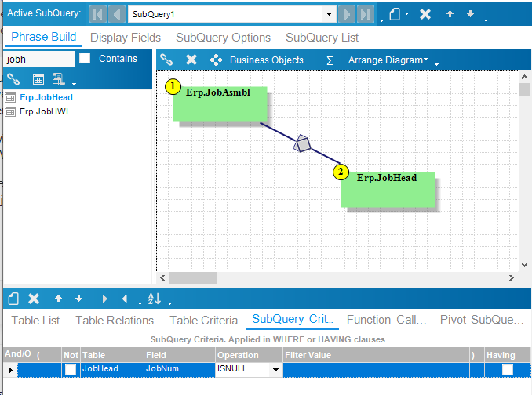532x395 pixels.
Task: Open overflow arrow after the outdent icon
Action: (140, 303)
